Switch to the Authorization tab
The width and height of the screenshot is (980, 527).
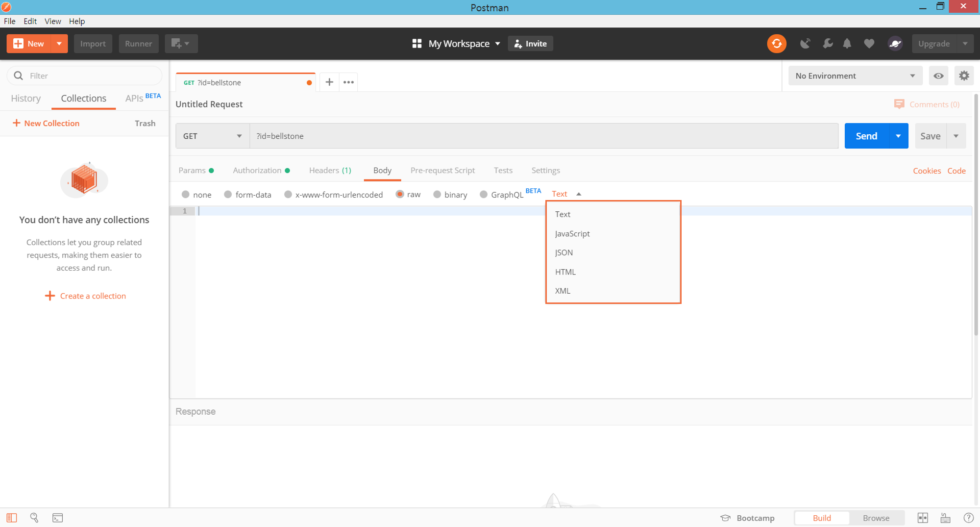click(261, 170)
